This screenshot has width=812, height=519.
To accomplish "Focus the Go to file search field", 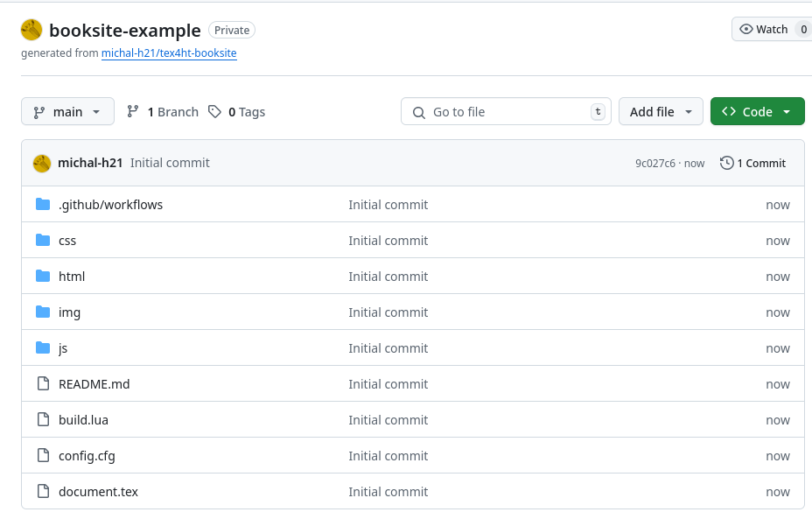I will tap(506, 111).
